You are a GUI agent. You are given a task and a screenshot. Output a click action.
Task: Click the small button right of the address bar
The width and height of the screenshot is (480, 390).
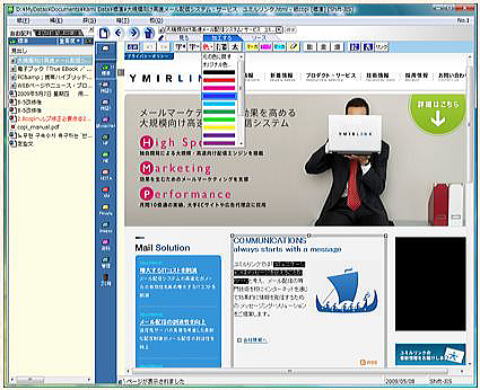pos(291,30)
